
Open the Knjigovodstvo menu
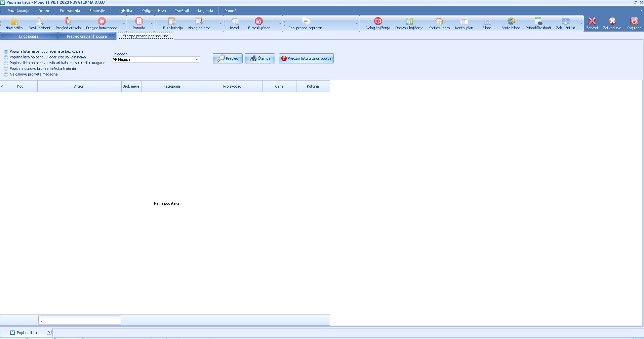click(154, 11)
